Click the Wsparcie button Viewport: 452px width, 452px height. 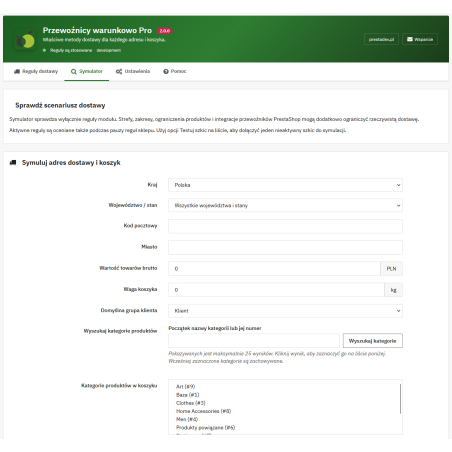(x=420, y=39)
